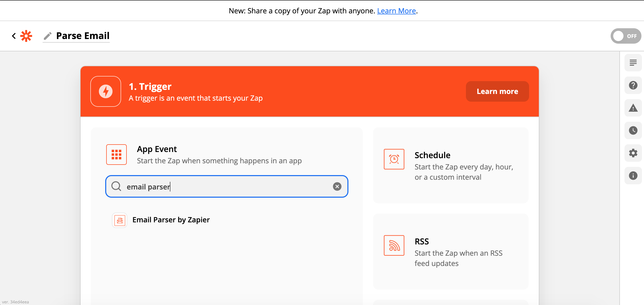Click the version text 'ver. 34ed4eea'
This screenshot has width=644, height=305.
pyautogui.click(x=15, y=302)
